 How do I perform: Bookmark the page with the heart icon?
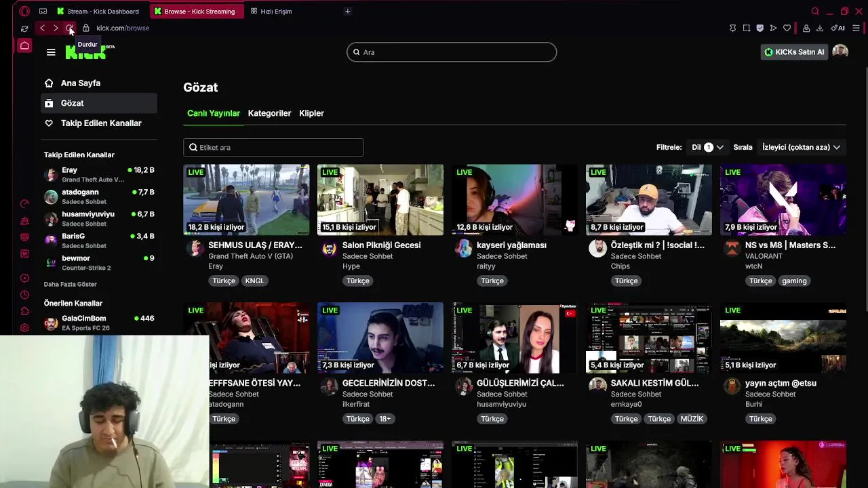(787, 28)
